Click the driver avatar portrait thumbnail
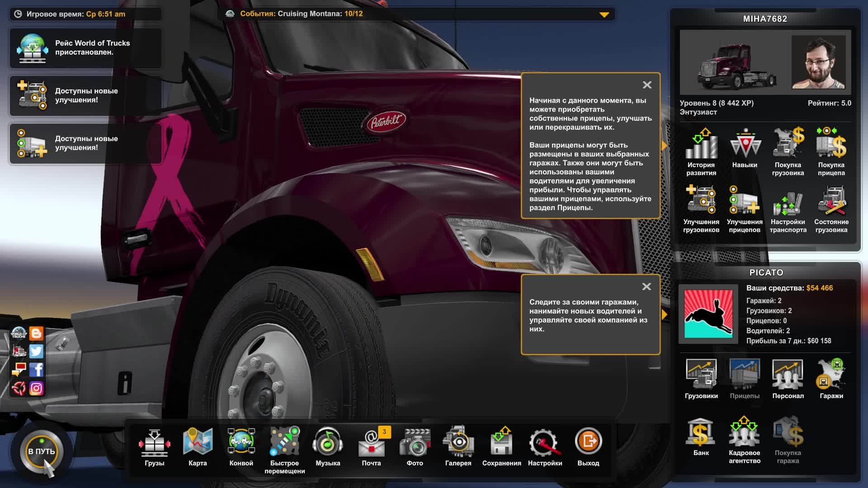 818,62
